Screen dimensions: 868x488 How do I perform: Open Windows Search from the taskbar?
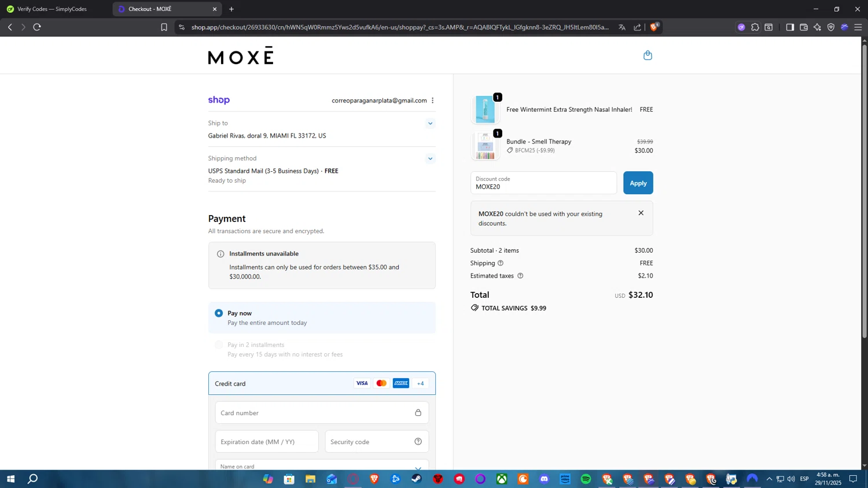tap(33, 479)
